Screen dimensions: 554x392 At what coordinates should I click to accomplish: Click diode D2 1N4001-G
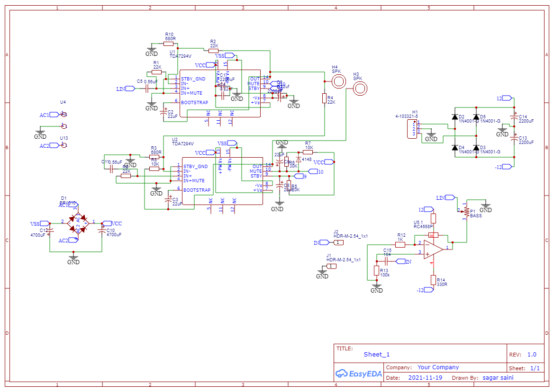click(455, 117)
